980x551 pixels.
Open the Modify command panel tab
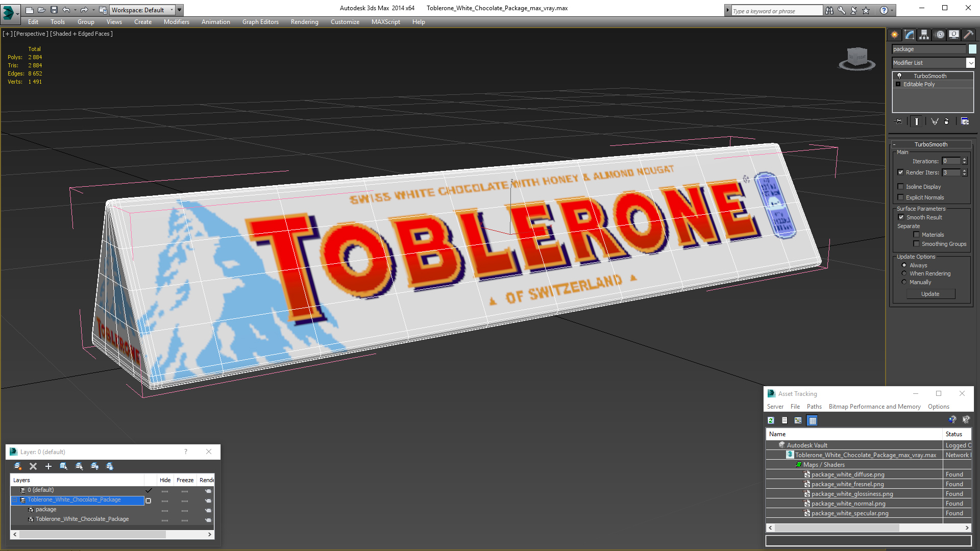point(910,35)
